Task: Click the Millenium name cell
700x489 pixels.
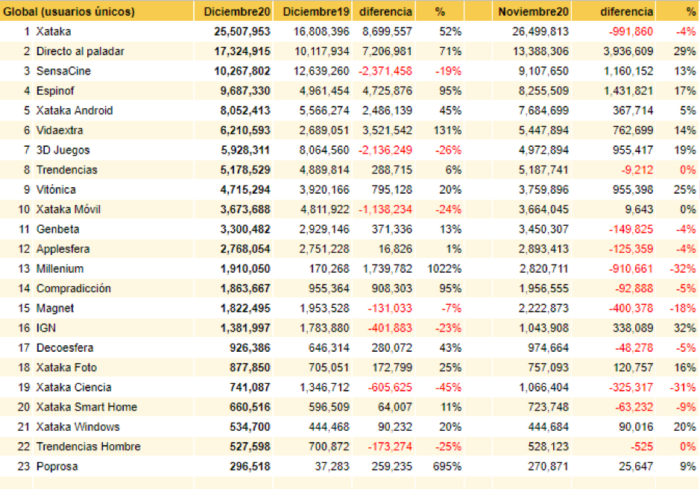Action: pos(60,269)
